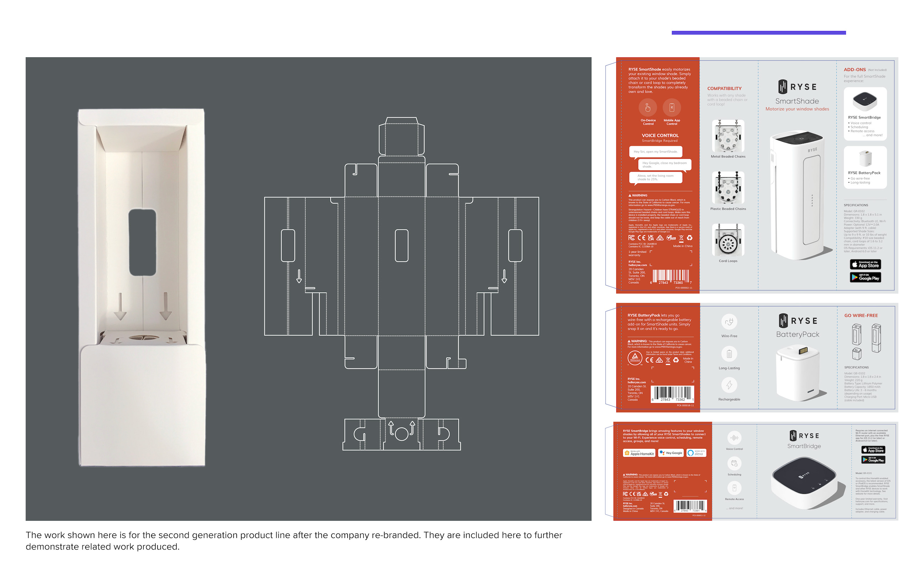Click the Remote Access icon

point(734,488)
